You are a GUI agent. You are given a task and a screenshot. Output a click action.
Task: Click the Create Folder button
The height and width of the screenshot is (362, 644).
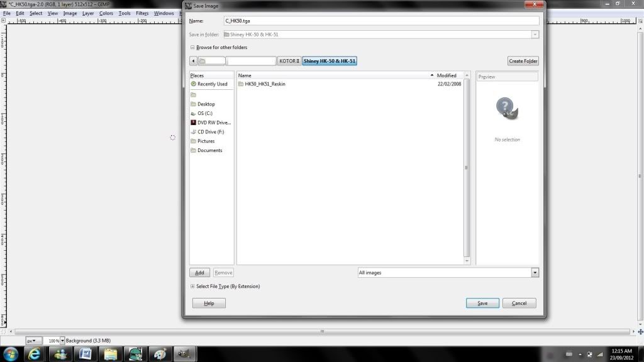tap(523, 61)
